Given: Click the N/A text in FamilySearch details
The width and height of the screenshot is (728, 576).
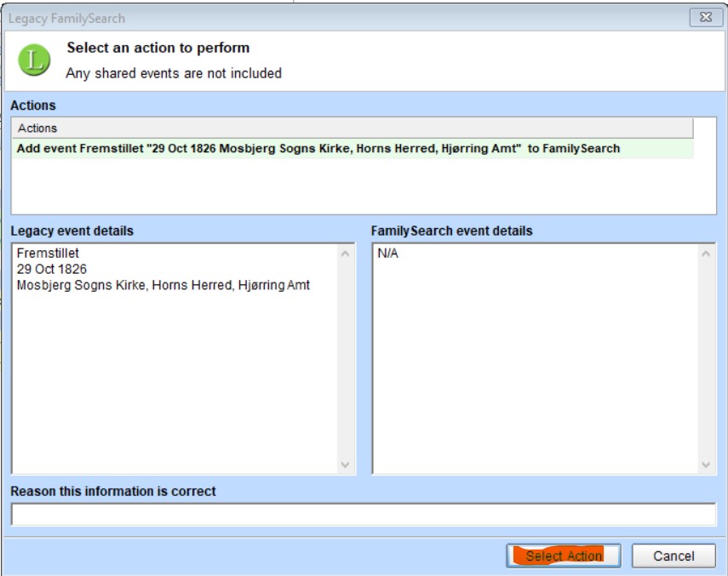Looking at the screenshot, I should 387,254.
